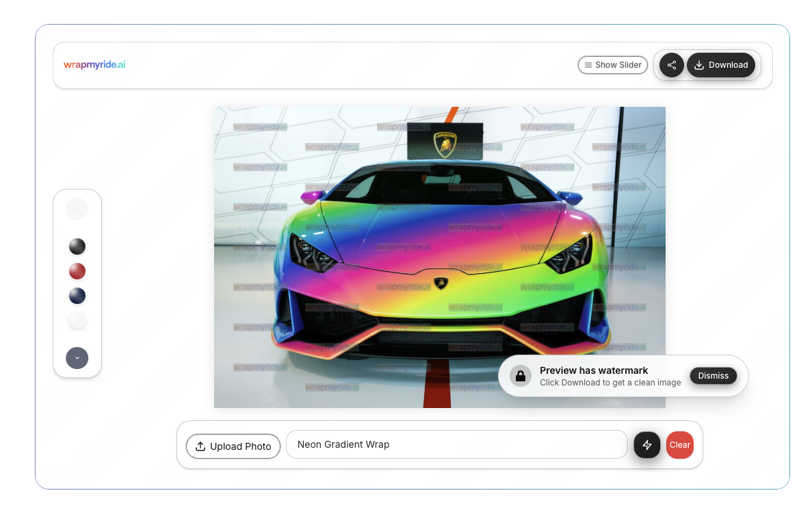812x508 pixels.
Task: Select the red color swatch
Action: click(x=77, y=271)
